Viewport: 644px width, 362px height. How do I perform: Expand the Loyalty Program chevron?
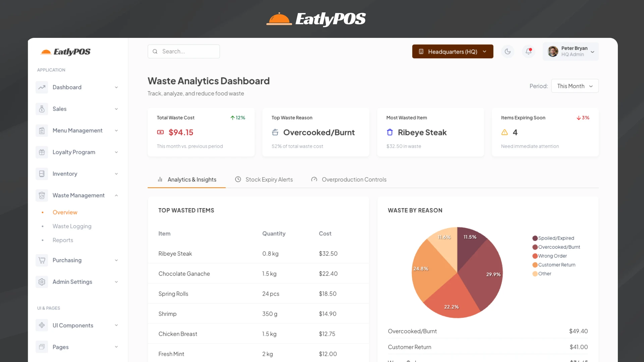(116, 152)
